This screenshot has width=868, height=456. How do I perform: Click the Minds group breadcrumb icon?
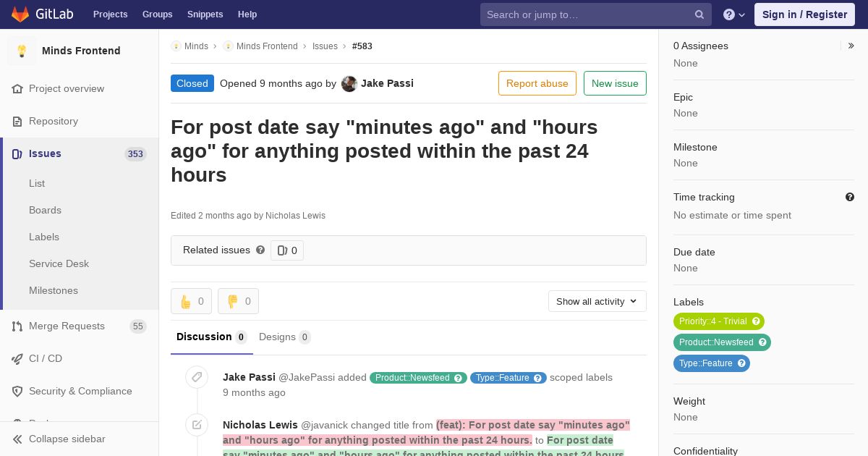coord(176,46)
